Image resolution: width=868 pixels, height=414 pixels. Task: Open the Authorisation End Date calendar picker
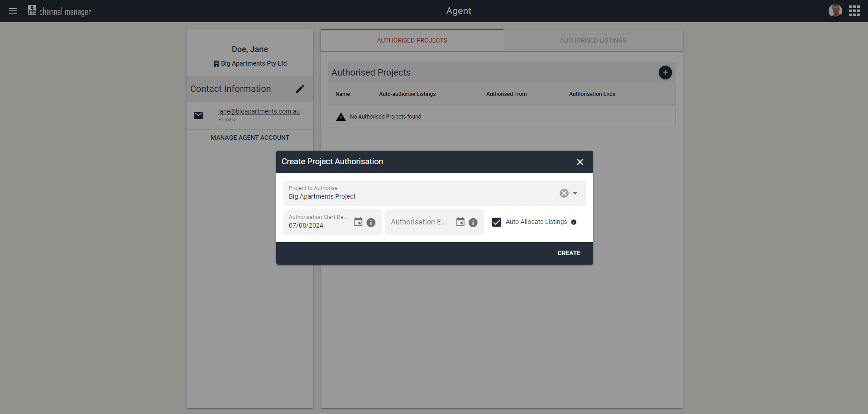point(460,222)
